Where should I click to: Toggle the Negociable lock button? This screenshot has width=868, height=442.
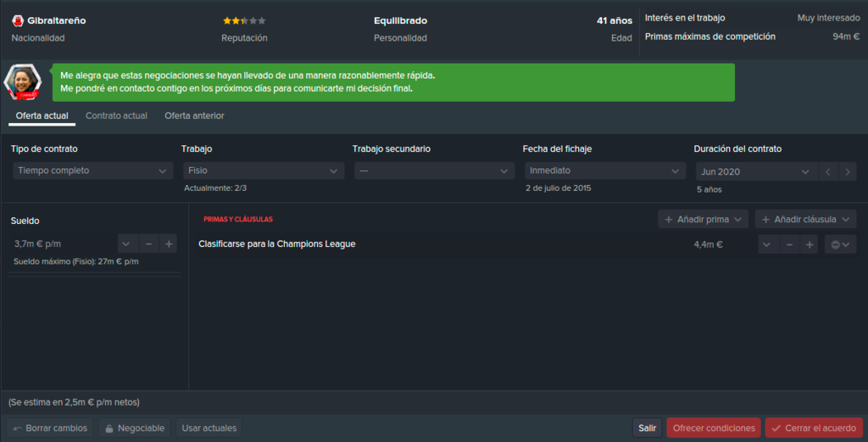point(135,428)
